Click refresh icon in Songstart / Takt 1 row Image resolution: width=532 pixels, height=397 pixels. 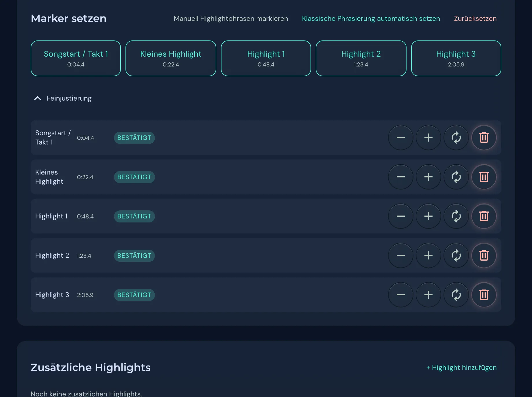[456, 138]
